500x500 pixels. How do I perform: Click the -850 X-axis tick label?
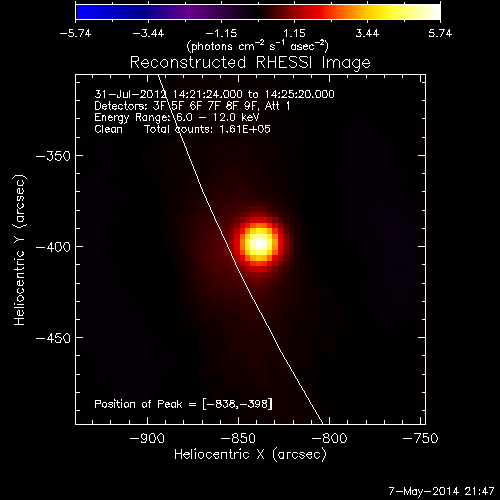pos(238,438)
